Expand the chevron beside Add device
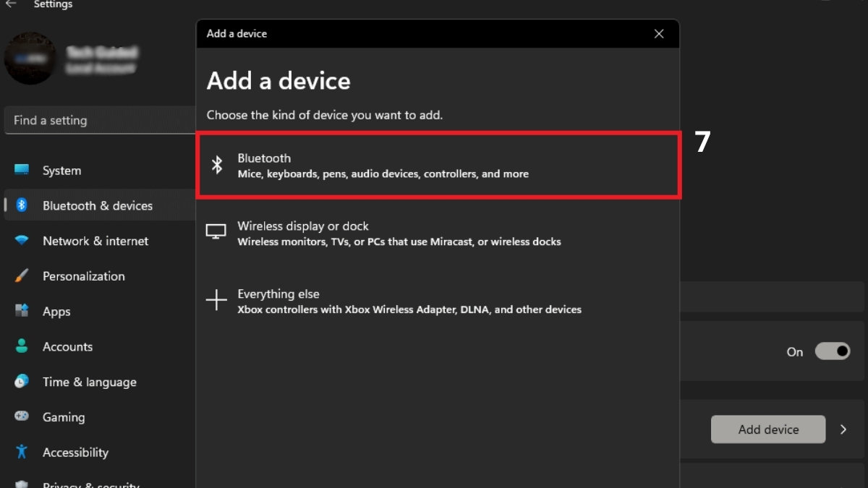This screenshot has height=488, width=868. (x=843, y=429)
